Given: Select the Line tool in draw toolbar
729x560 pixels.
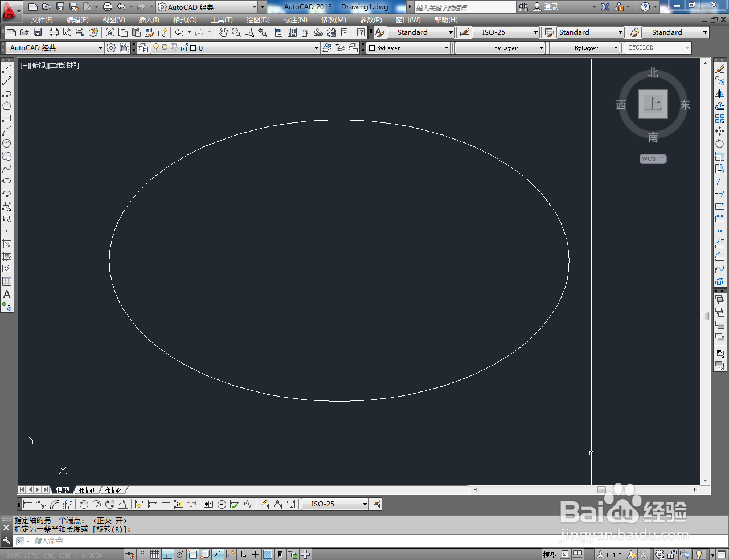Looking at the screenshot, I should (x=7, y=68).
